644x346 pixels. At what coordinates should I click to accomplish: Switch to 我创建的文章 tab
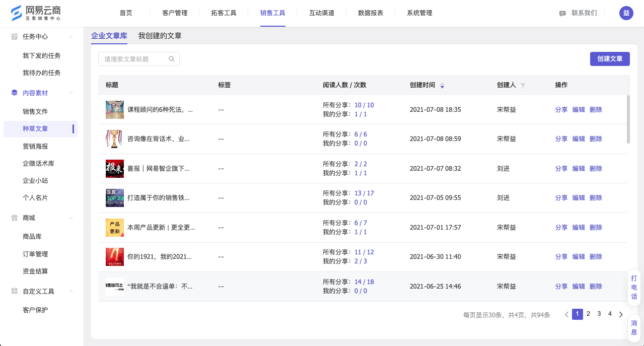click(160, 36)
